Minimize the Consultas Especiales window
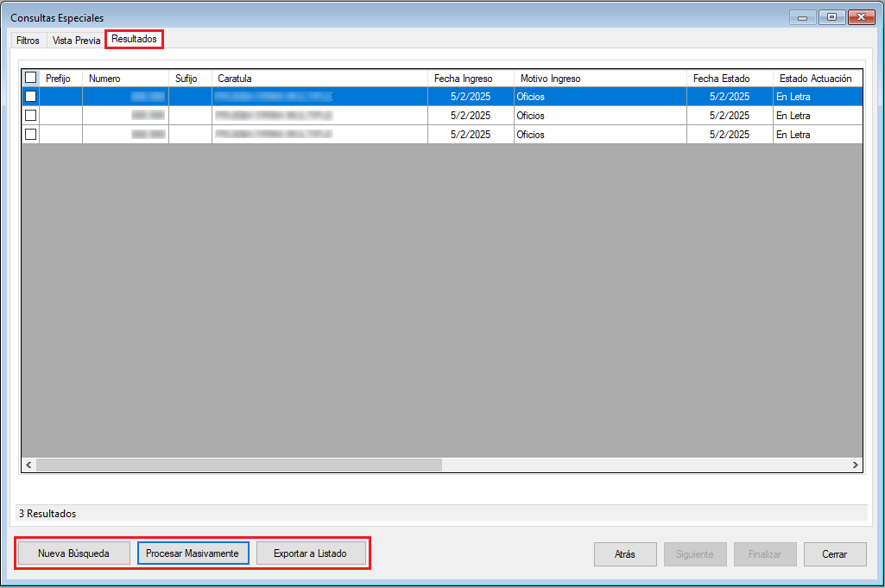The image size is (885, 588). tap(803, 17)
